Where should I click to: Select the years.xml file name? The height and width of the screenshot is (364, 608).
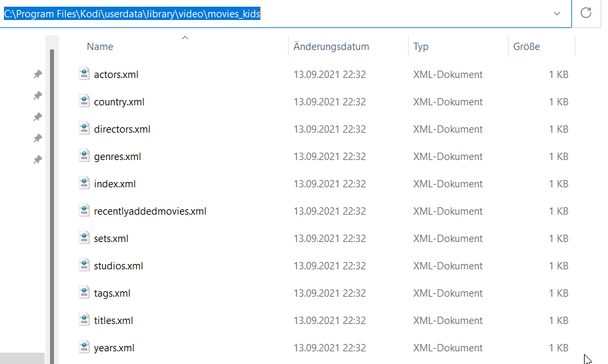114,348
